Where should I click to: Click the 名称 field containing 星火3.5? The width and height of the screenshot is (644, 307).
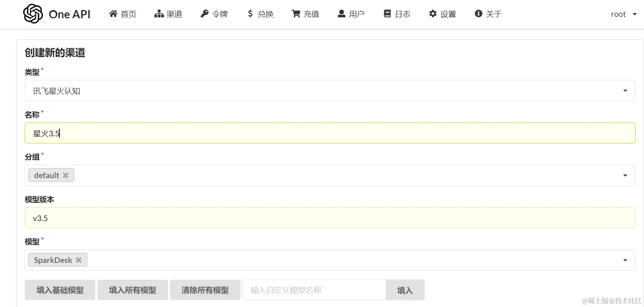[330, 133]
